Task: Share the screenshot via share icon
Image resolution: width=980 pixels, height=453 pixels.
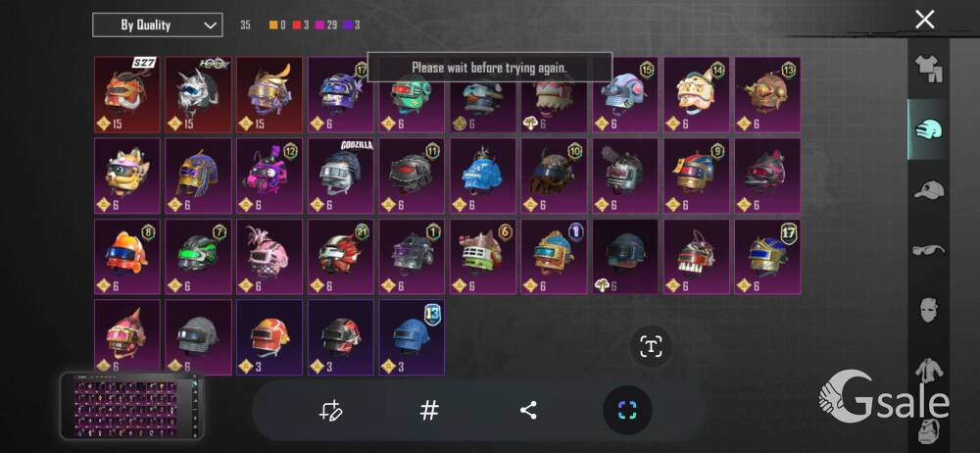Action: tap(529, 411)
